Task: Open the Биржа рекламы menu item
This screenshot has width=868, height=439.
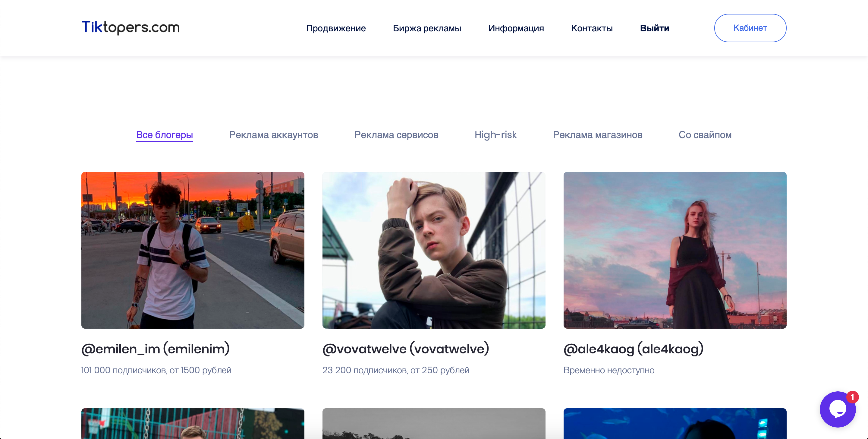Action: 427,28
